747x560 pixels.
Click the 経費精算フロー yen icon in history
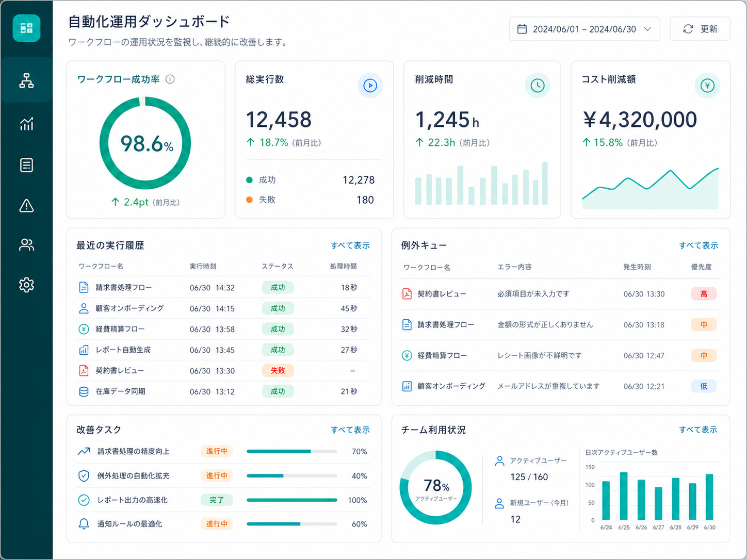[84, 329]
